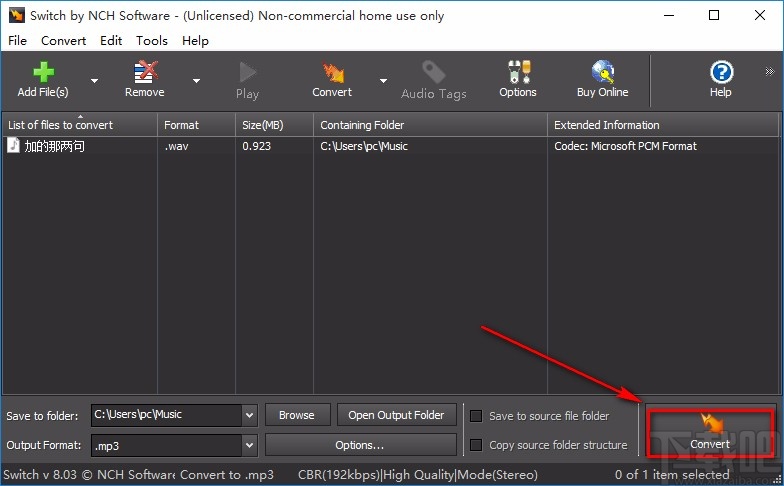Enable Copy source folder structure checkbox
This screenshot has height=486, width=784.
(476, 445)
